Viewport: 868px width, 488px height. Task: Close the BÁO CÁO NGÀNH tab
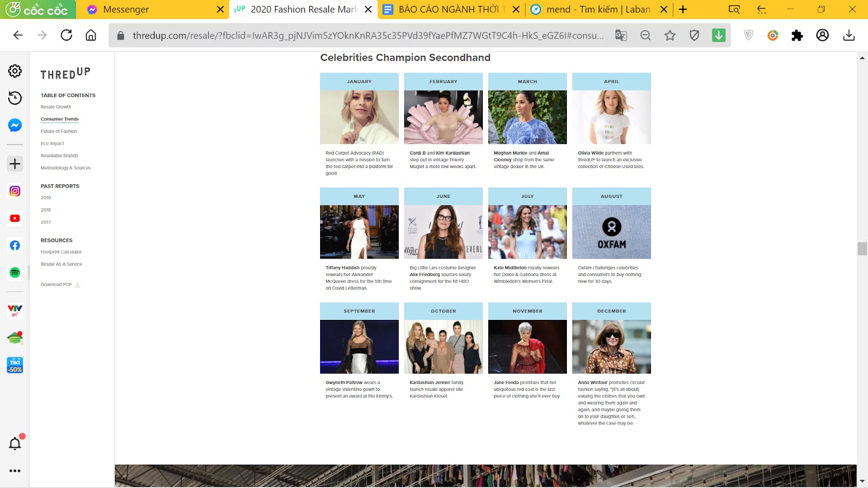pos(516,9)
